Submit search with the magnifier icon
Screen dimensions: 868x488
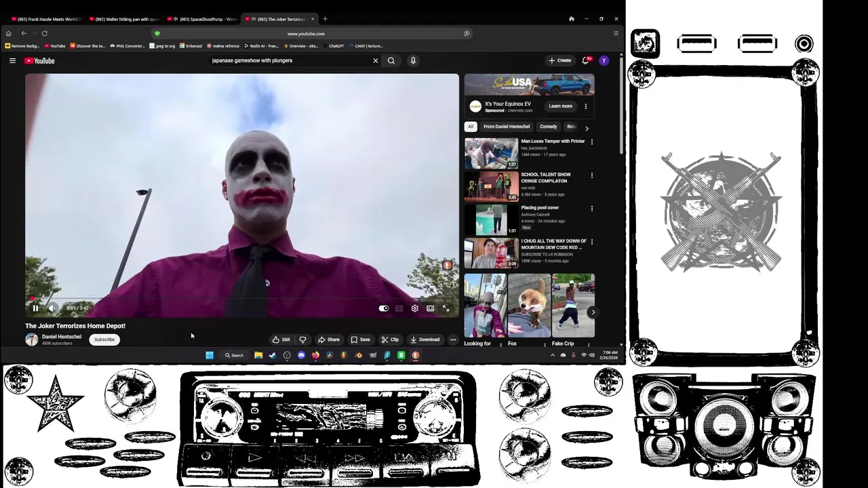click(x=391, y=60)
